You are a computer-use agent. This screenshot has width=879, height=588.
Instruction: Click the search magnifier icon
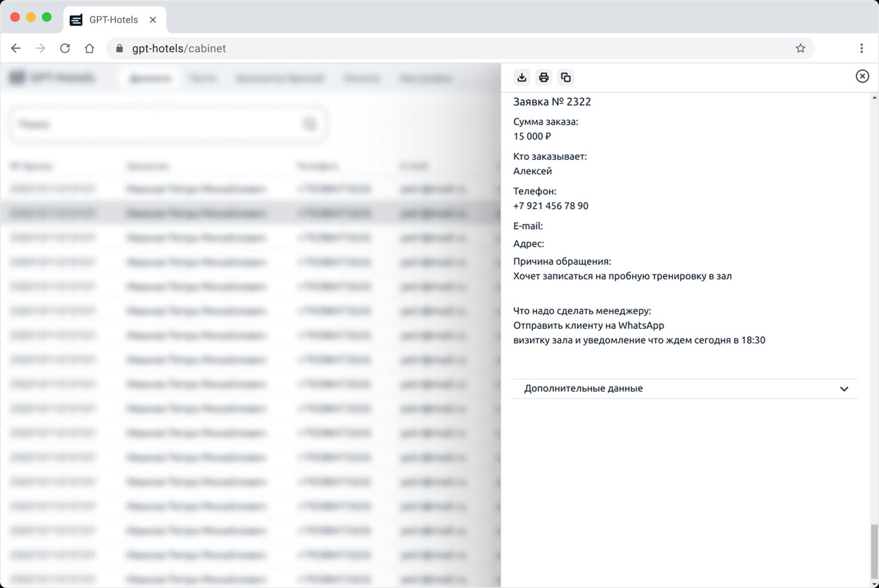310,125
